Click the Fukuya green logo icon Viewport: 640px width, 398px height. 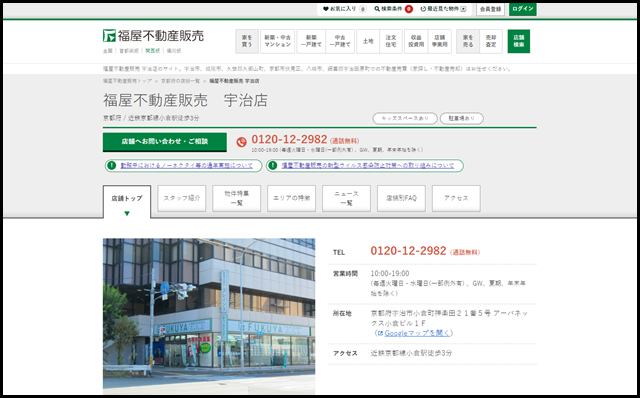click(x=109, y=36)
